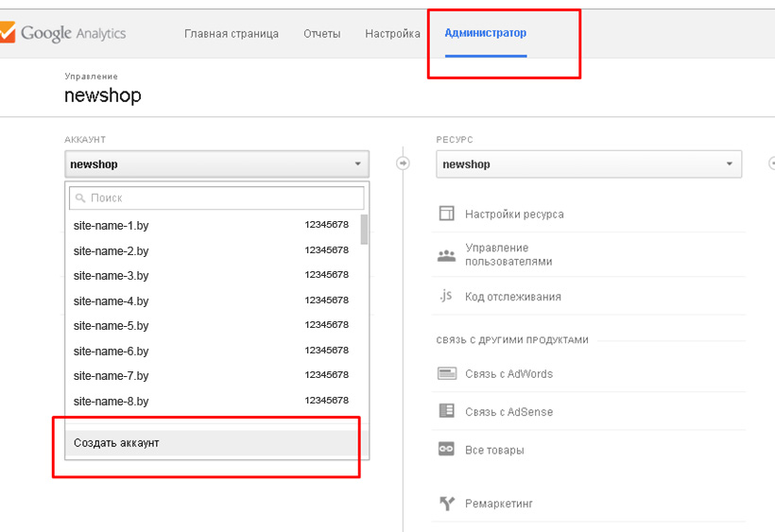Click the Google Analytics logo

click(62, 33)
